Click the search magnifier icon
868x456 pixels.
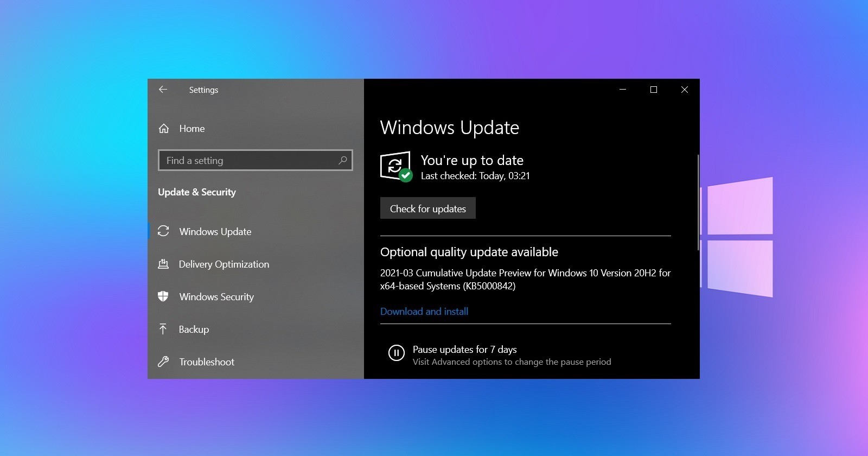pyautogui.click(x=342, y=160)
